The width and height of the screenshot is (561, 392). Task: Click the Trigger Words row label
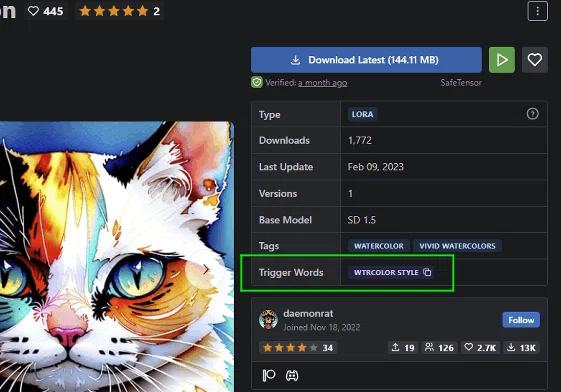[291, 273]
